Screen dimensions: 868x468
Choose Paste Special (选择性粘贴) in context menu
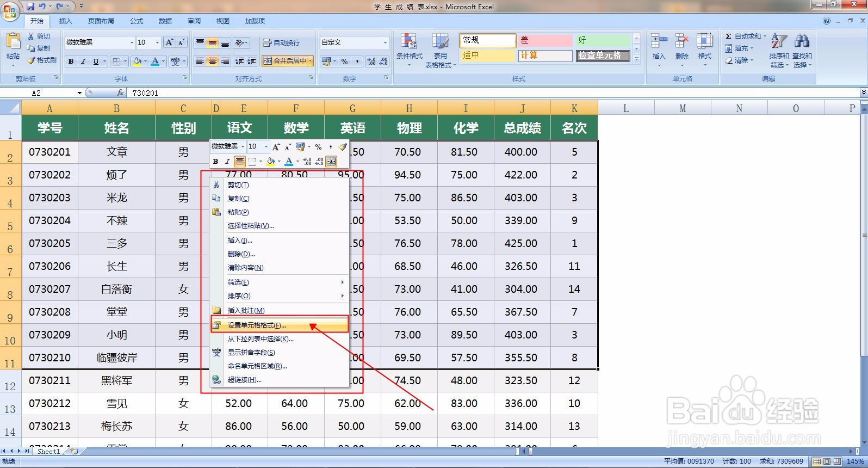(280, 226)
